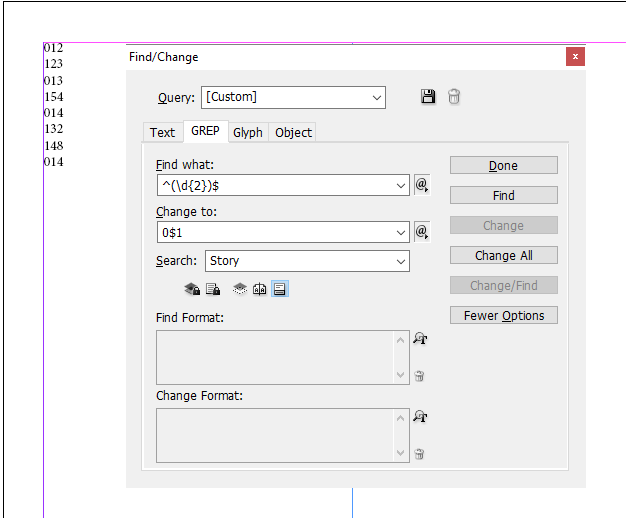Screen dimensions: 626x518
Task: Clear Find Format with its trash icon
Action: 420,376
